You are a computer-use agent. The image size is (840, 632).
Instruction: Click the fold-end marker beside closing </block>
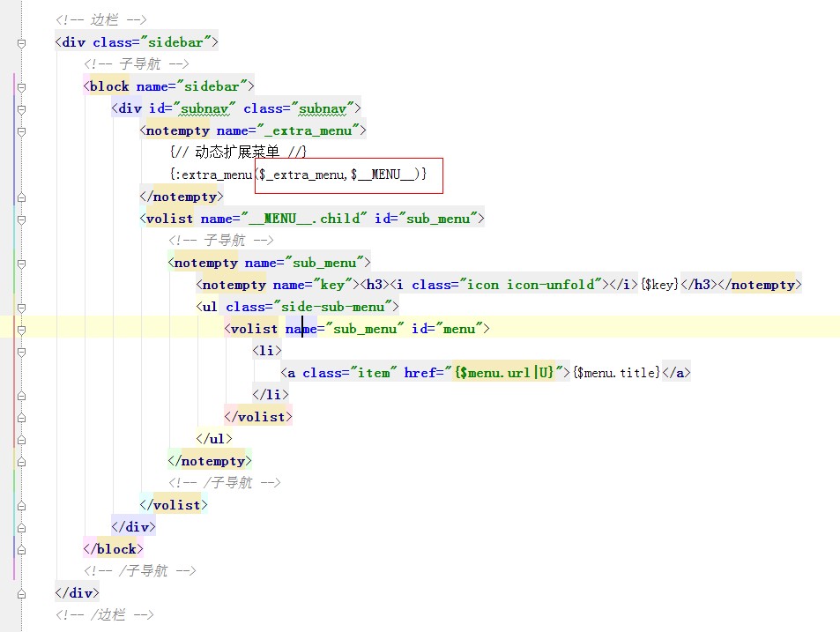coord(20,548)
